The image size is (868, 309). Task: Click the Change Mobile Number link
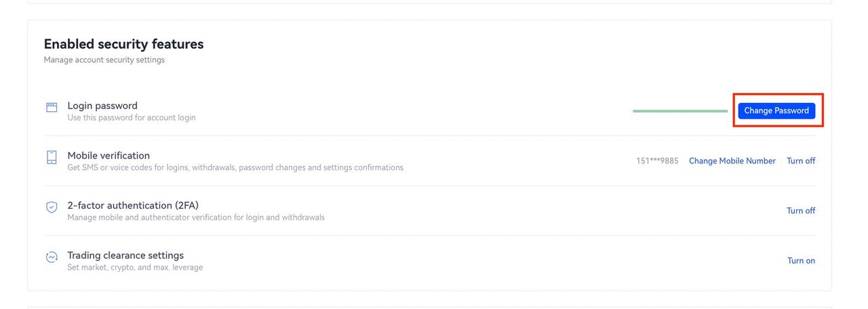[732, 161]
